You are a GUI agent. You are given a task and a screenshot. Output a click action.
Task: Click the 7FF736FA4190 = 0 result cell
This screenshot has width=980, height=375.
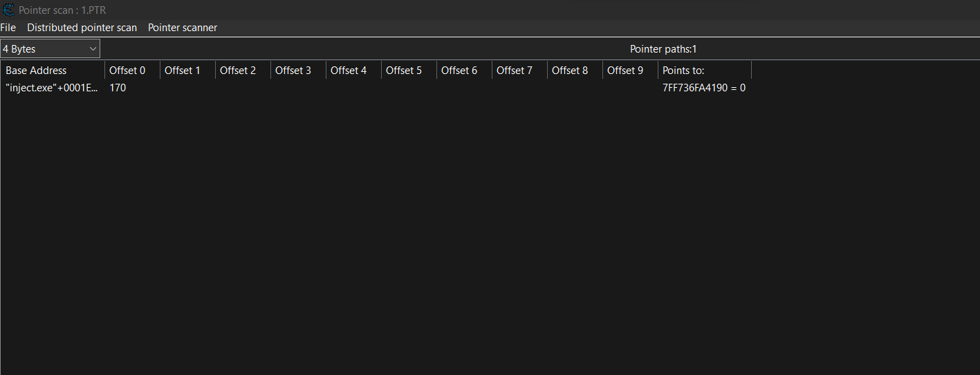tap(704, 88)
